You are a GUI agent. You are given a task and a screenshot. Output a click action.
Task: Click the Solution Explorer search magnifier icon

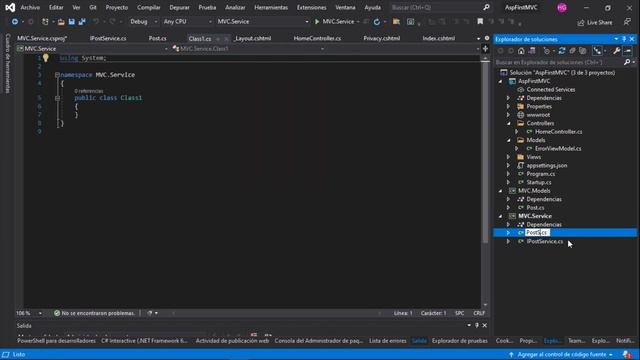627,62
